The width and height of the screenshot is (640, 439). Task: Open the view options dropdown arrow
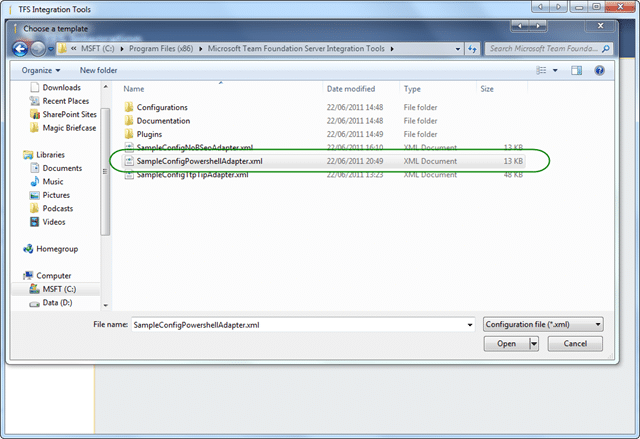tap(555, 71)
